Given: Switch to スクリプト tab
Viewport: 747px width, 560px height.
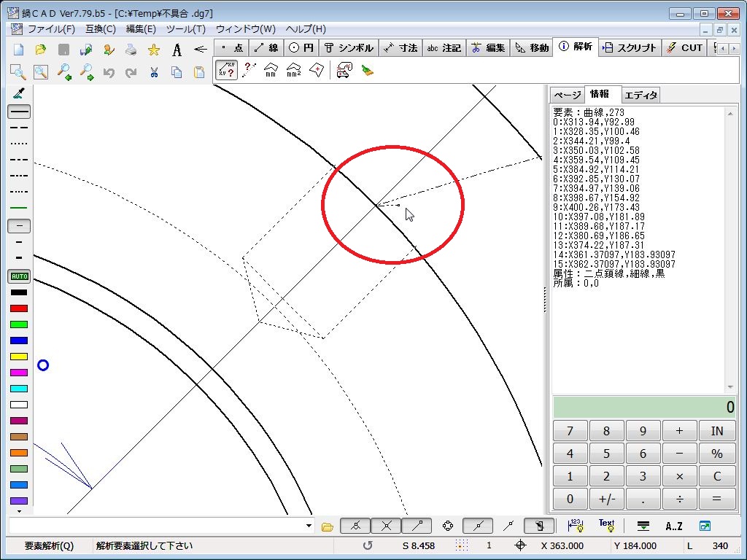Looking at the screenshot, I should coord(630,47).
